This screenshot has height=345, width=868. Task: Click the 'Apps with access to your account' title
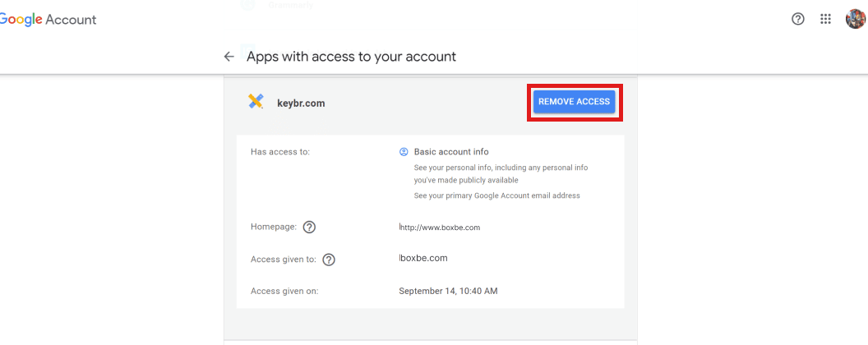(351, 57)
